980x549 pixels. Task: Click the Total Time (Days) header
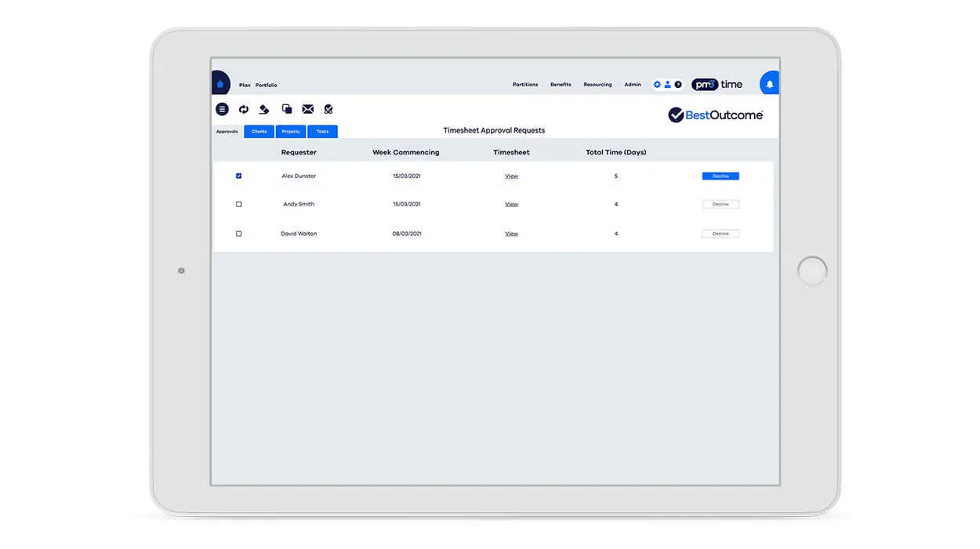(616, 152)
